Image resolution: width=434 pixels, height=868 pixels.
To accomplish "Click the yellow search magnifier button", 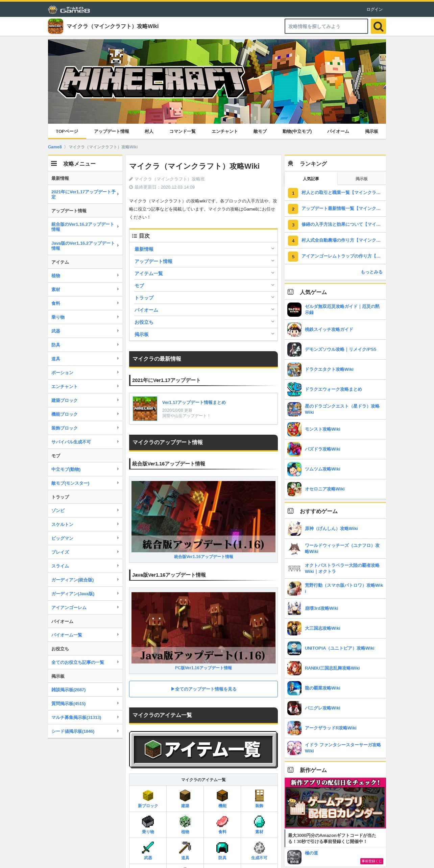I will click(x=378, y=26).
